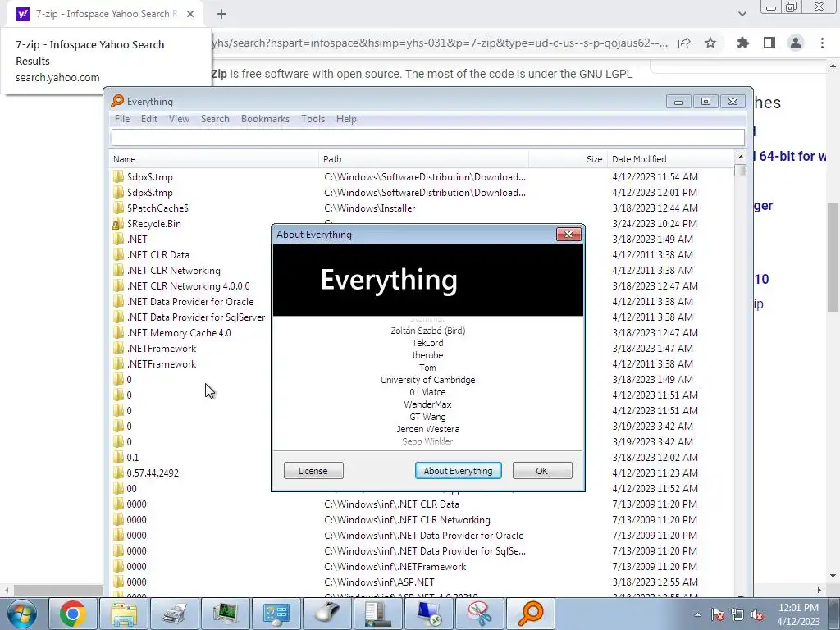
Task: Click the 0.57.44.2492 folder icon
Action: click(x=118, y=473)
